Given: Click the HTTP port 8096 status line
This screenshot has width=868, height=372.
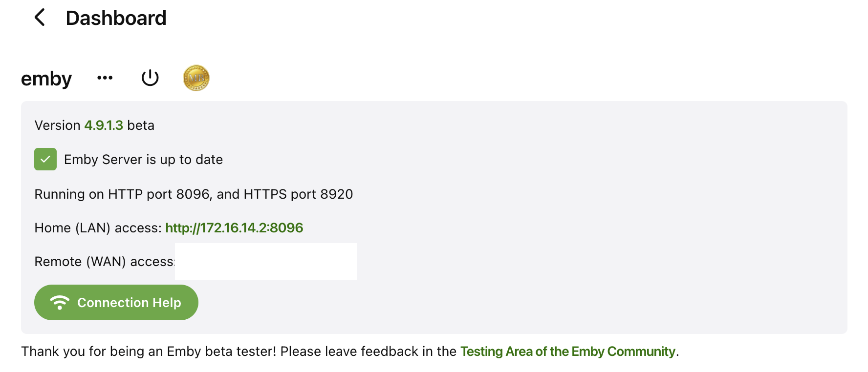Looking at the screenshot, I should pos(194,194).
